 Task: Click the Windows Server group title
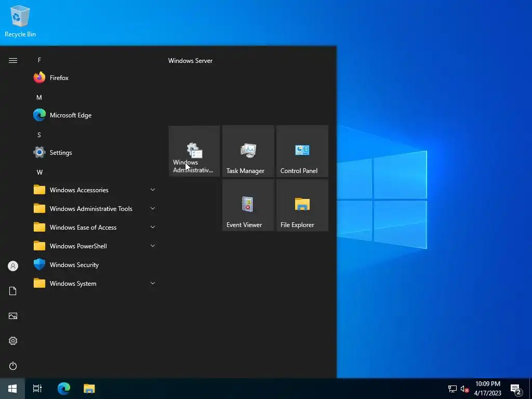click(190, 61)
